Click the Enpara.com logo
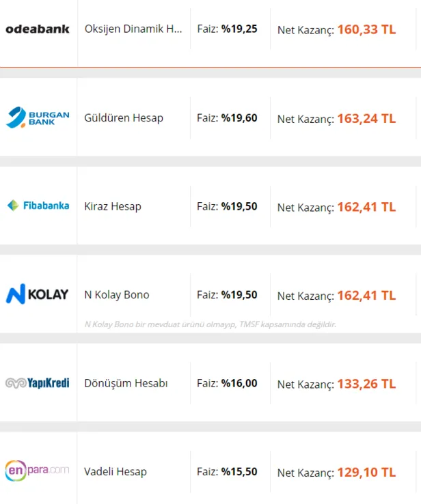 [38, 471]
